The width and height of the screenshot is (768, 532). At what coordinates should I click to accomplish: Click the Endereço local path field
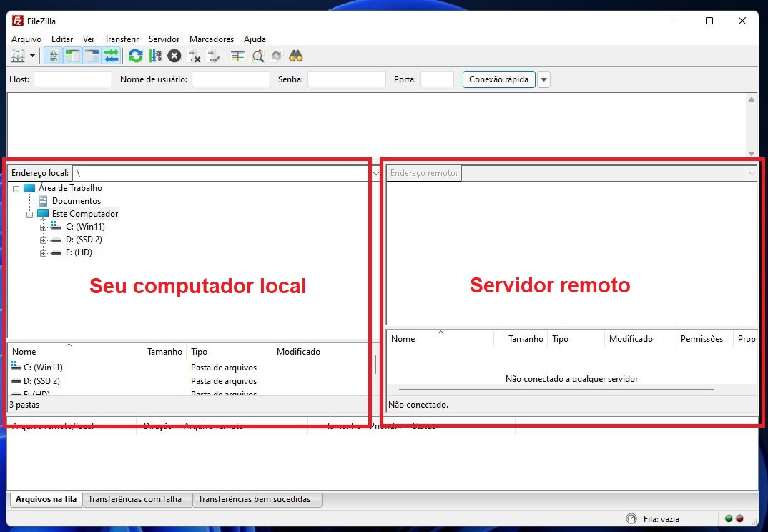tap(222, 173)
